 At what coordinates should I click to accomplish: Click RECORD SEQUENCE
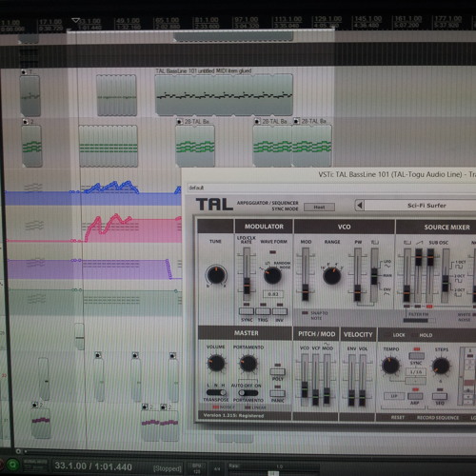(438, 418)
